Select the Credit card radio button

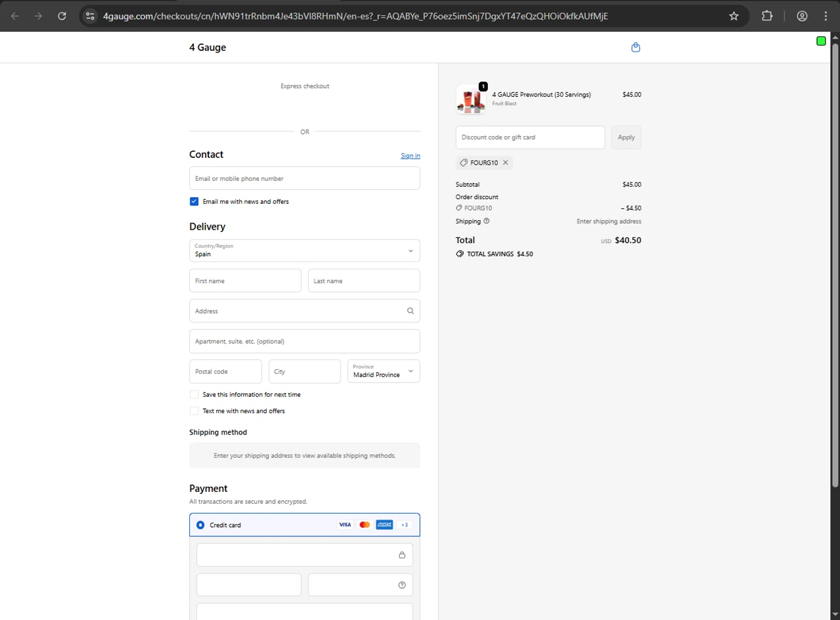200,525
